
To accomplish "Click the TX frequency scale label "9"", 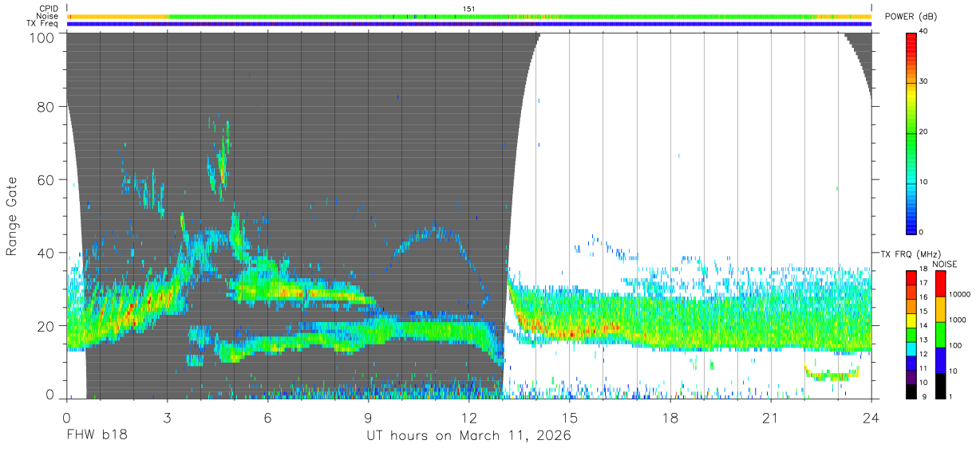I will click(925, 396).
